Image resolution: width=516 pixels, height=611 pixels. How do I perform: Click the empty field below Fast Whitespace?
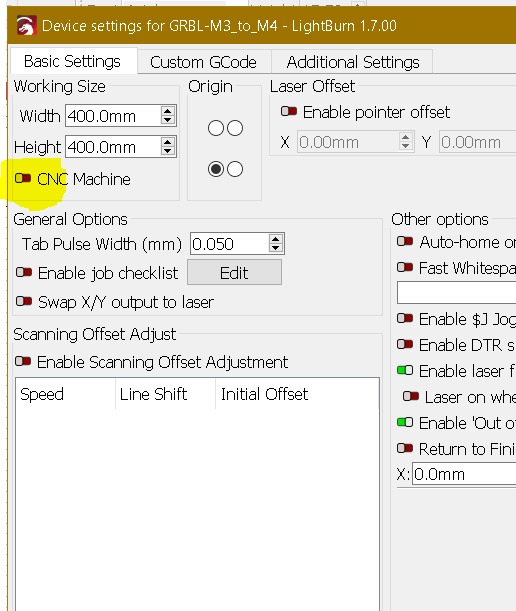click(x=457, y=292)
